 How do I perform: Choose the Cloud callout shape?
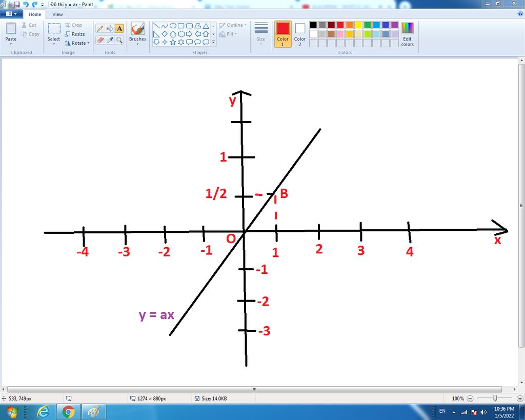point(206,42)
